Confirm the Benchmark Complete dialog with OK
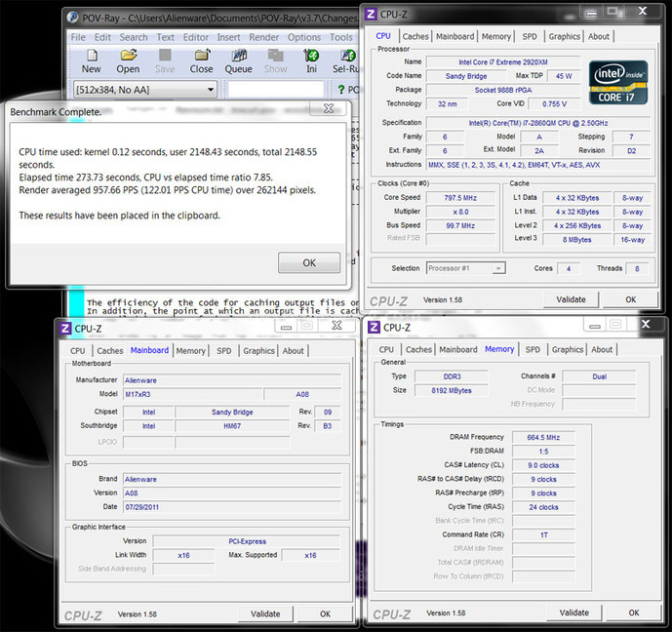The width and height of the screenshot is (672, 632). 309,262
